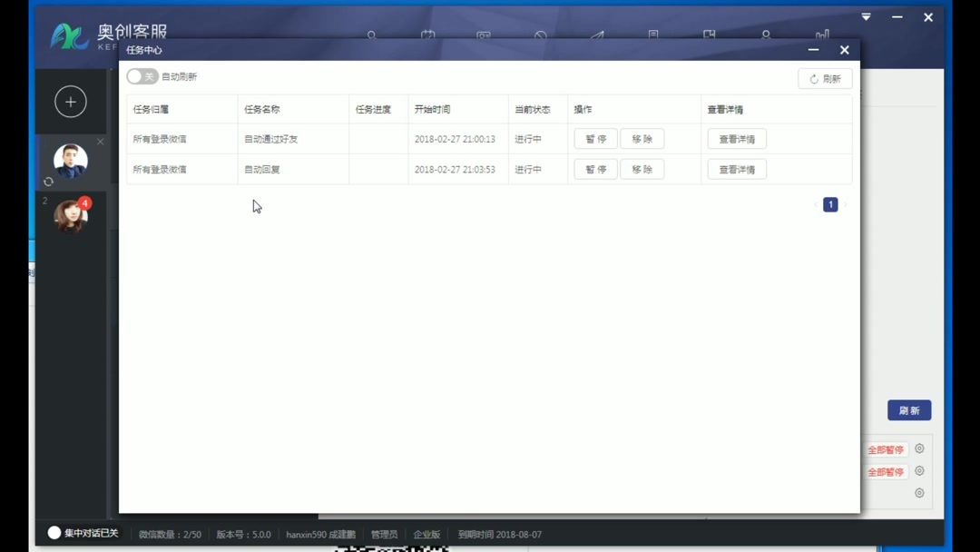This screenshot has width=980, height=552.
Task: Select the calendar icon in the toolbar
Action: click(426, 34)
